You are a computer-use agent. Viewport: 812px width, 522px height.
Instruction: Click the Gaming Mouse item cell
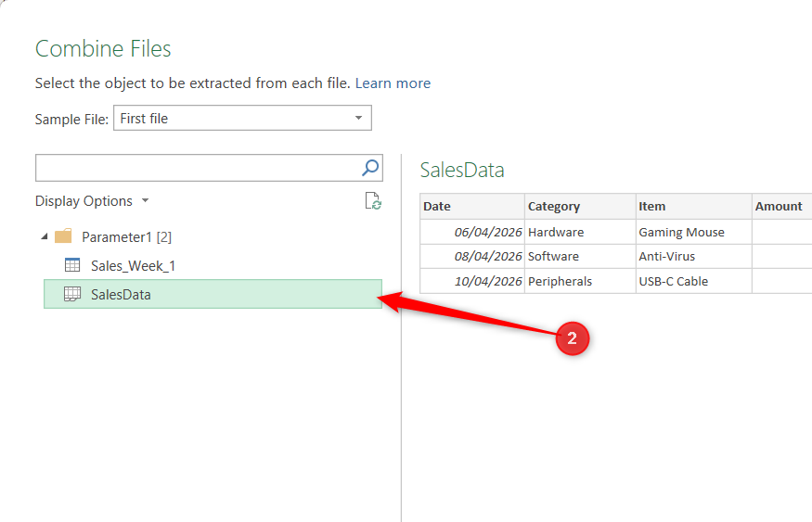[693, 232]
